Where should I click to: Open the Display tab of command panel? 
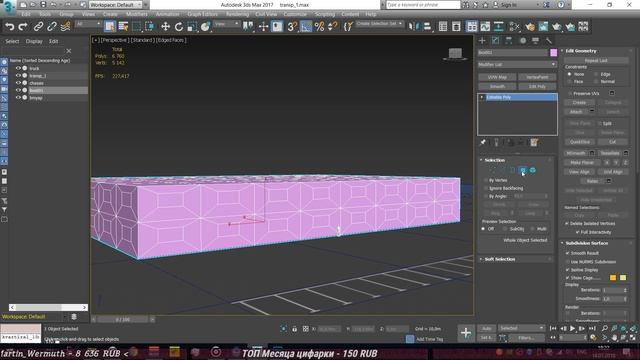pos(536,40)
